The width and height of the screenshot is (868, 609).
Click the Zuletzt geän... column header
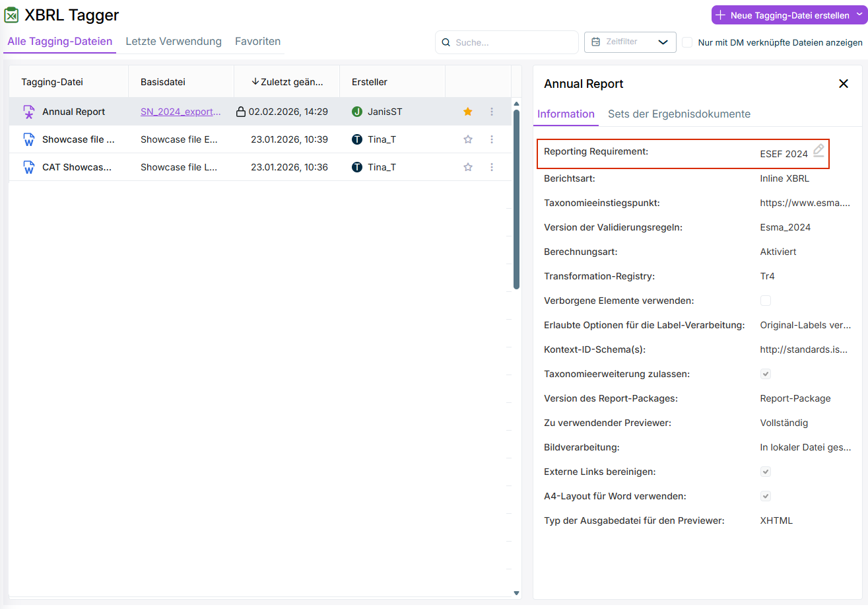point(292,82)
